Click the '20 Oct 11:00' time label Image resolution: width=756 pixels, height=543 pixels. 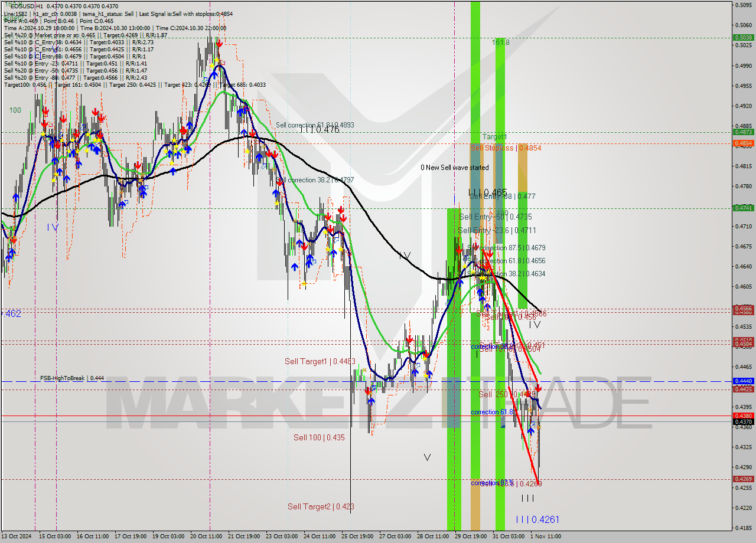[x=206, y=537]
